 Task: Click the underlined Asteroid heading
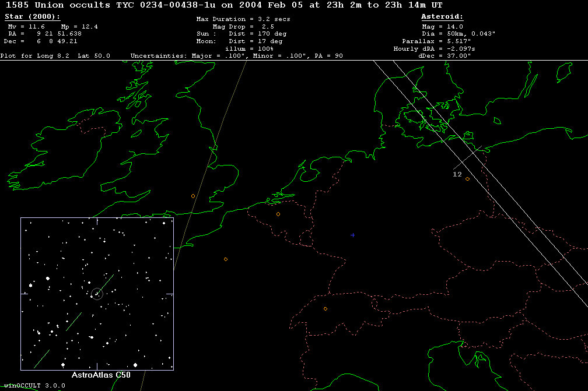pyautogui.click(x=442, y=17)
